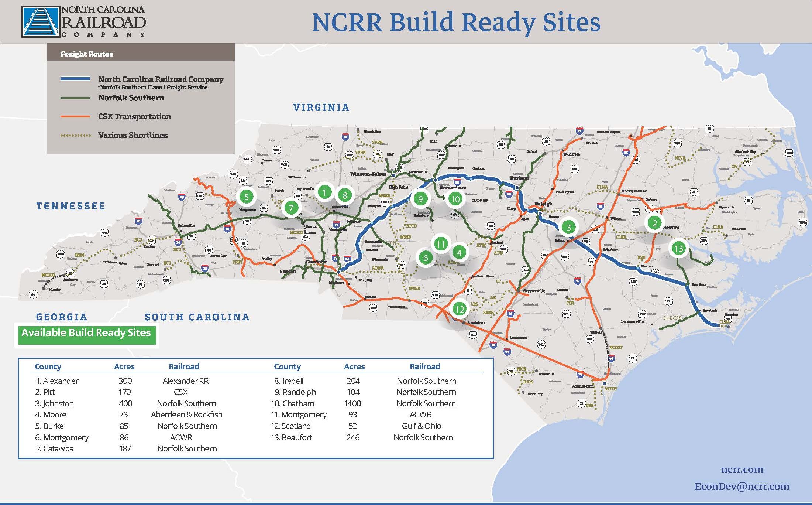Click the '5. Burke' county entry
The height and width of the screenshot is (505, 812).
point(49,426)
